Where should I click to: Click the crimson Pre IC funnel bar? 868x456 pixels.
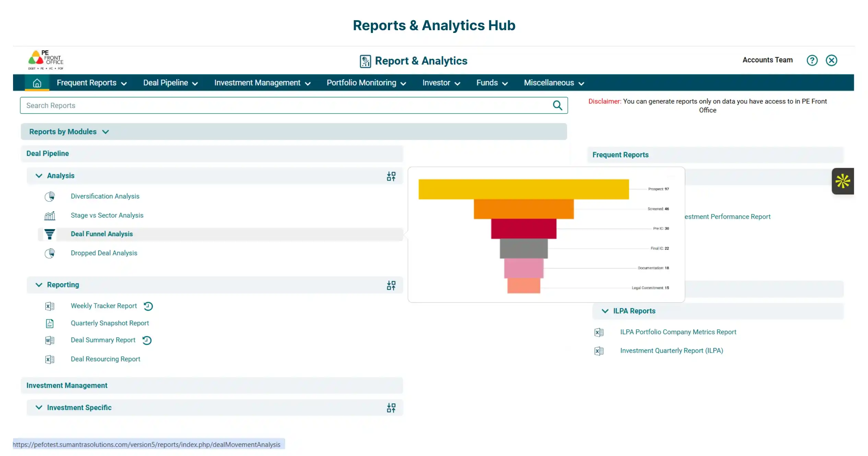(x=524, y=229)
